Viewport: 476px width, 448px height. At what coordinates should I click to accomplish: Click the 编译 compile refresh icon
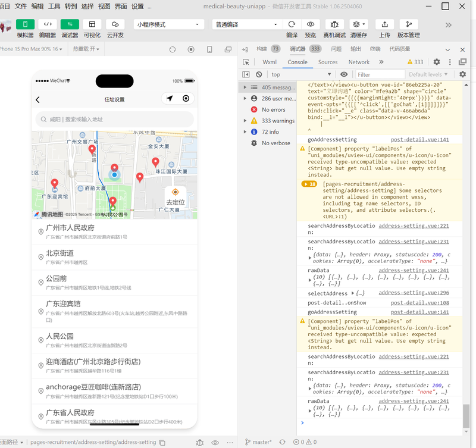point(292,24)
